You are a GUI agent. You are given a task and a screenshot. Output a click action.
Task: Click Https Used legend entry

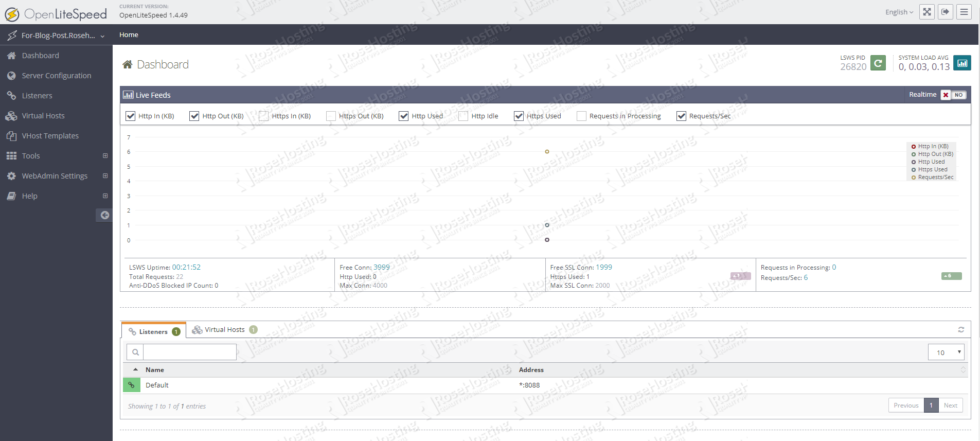930,170
